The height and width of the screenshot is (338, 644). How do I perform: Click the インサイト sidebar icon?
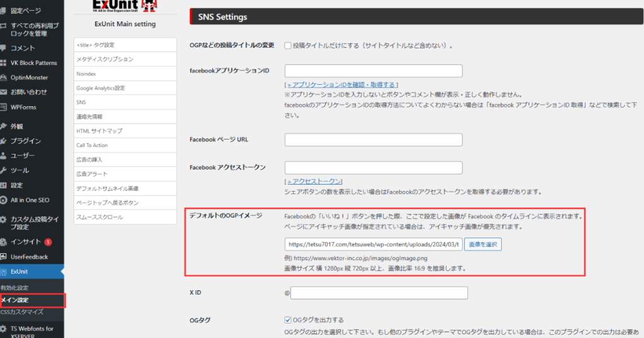[x=3, y=242]
